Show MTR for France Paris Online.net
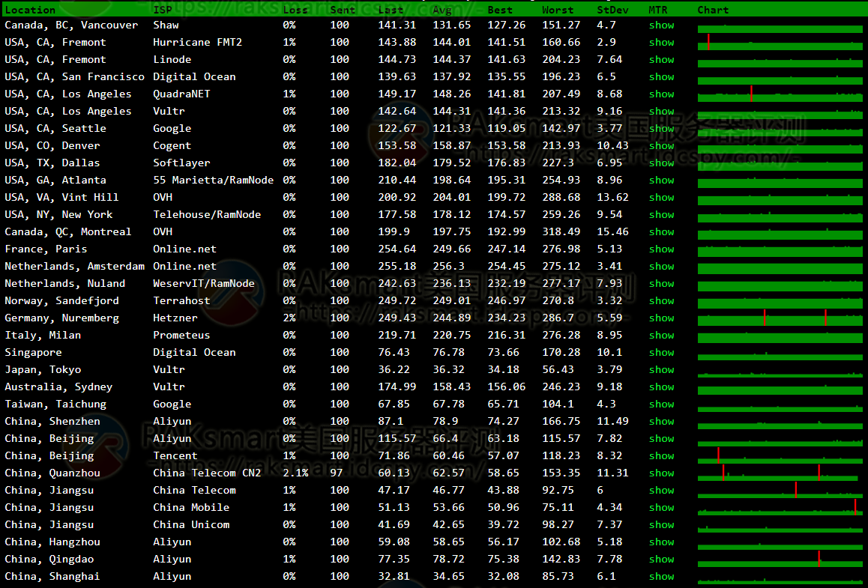The image size is (868, 588). tap(662, 249)
